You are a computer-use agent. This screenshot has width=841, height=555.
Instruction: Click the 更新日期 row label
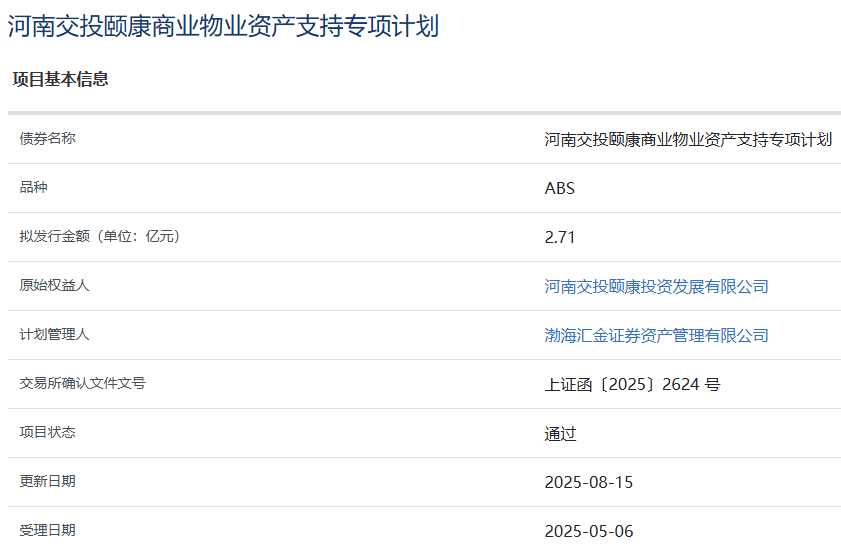[x=47, y=482]
